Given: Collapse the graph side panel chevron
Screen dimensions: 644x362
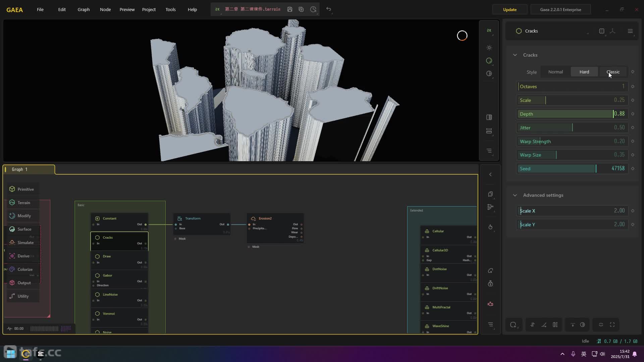Looking at the screenshot, I should [x=490, y=174].
